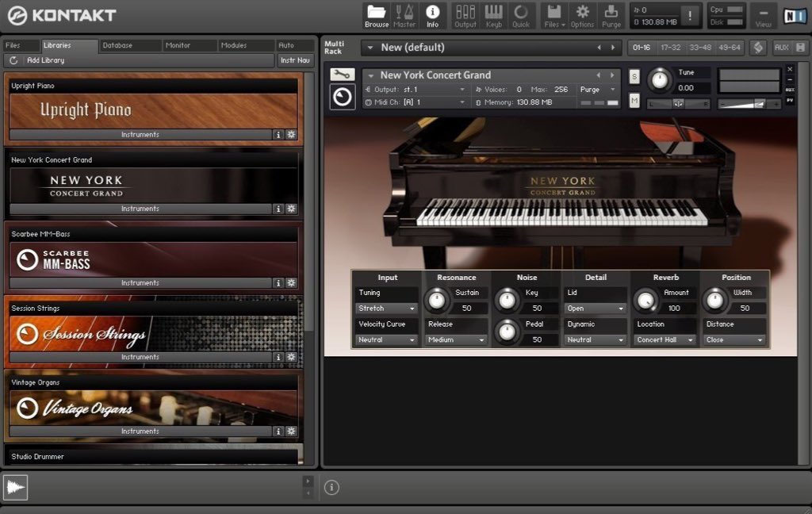Screen dimensions: 812x514
Task: Click the wrench edit instrument icon
Action: click(343, 75)
